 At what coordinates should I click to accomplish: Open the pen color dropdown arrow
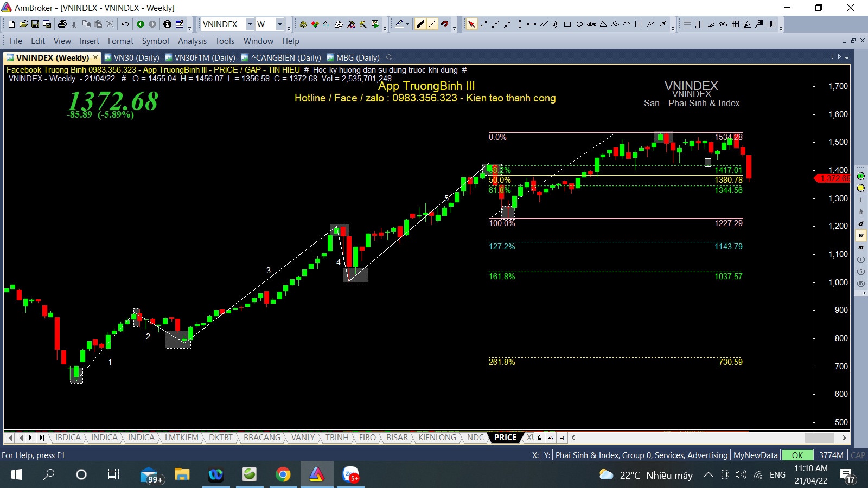pos(407,24)
